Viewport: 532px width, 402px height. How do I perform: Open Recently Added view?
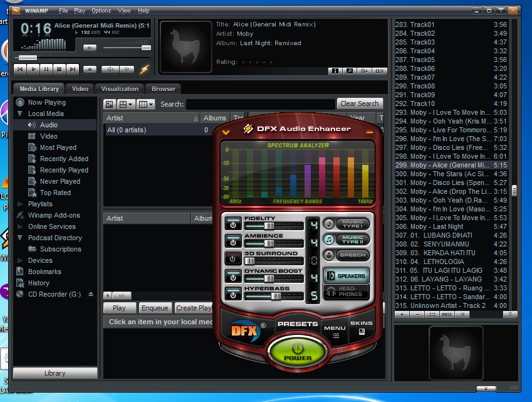64,159
